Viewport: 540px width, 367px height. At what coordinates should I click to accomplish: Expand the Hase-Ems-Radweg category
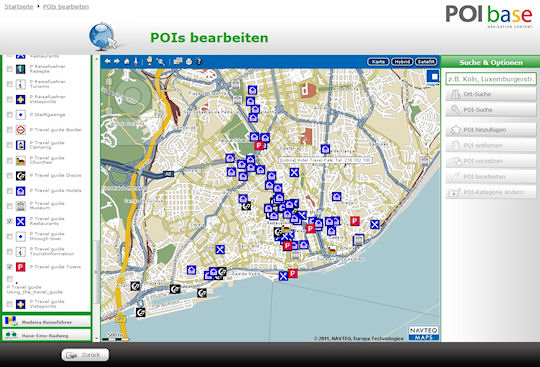46,335
